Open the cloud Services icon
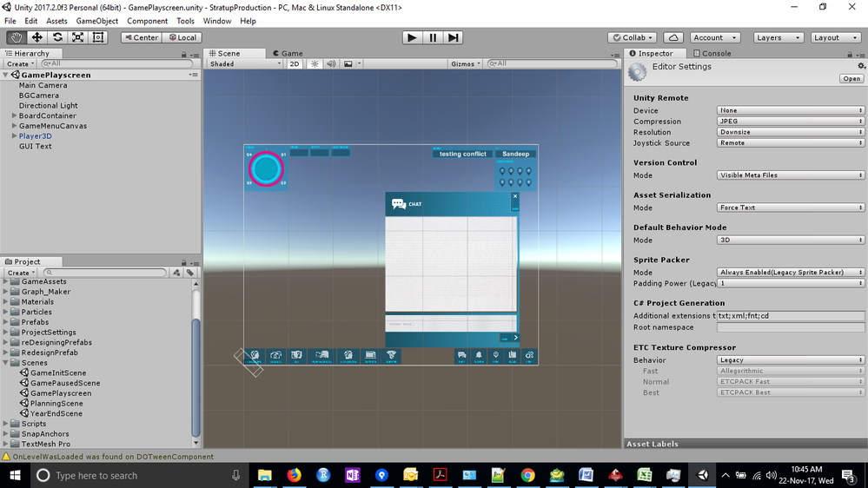Viewport: 868px width, 488px height. 673,37
